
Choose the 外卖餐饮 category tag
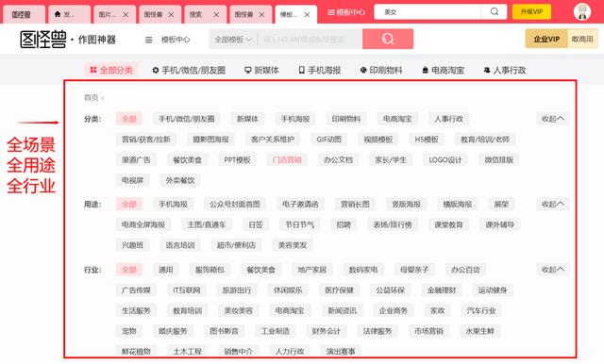point(180,180)
